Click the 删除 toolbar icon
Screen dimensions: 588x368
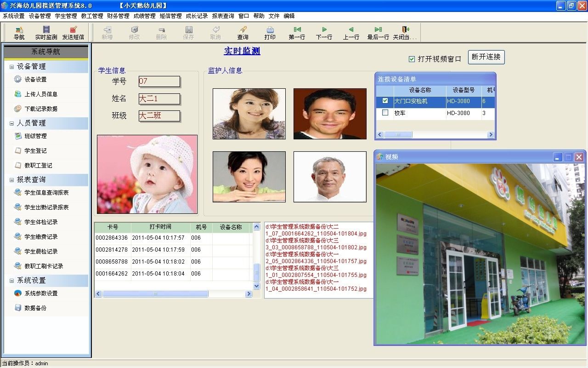[x=161, y=33]
